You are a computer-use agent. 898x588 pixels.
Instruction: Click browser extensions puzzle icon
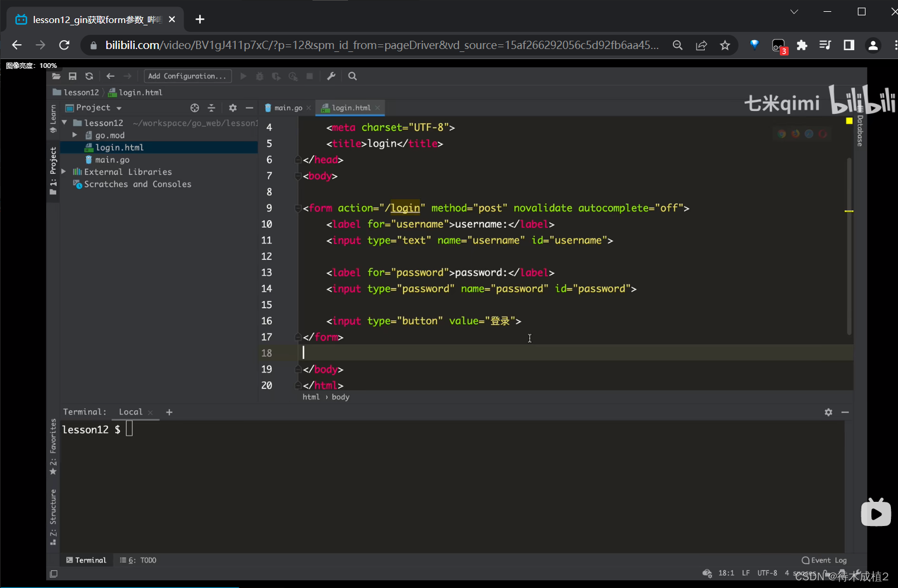(802, 45)
